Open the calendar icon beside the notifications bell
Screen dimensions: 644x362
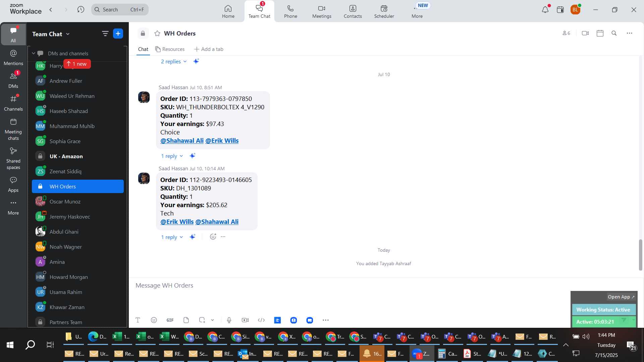pos(560,9)
